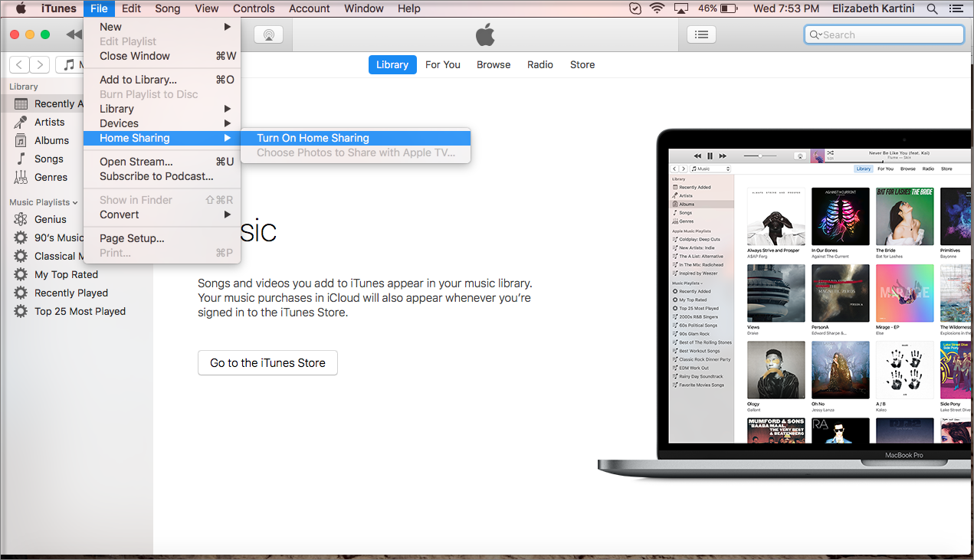Open the search options magnifier dropdown
This screenshot has width=974, height=560.
[815, 34]
